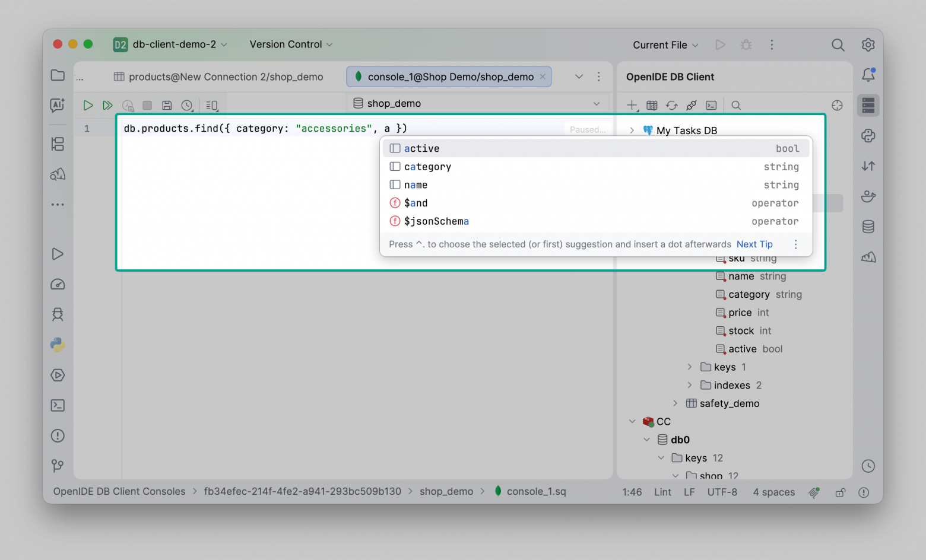Screen dimensions: 926x560
Task: Click the Stop square in console toolbar
Action: click(x=147, y=105)
